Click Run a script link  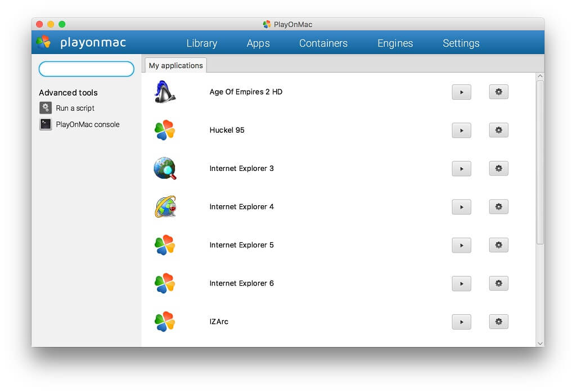[75, 108]
